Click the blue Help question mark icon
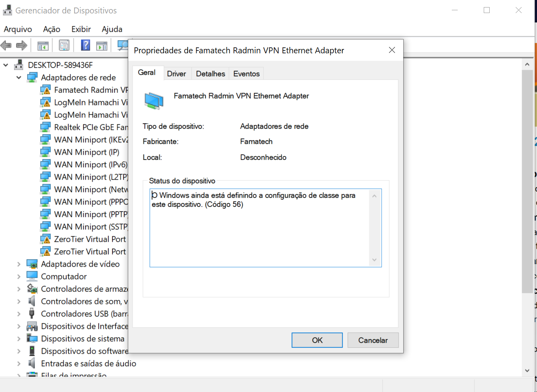Screen dimensions: 537x392 85,45
